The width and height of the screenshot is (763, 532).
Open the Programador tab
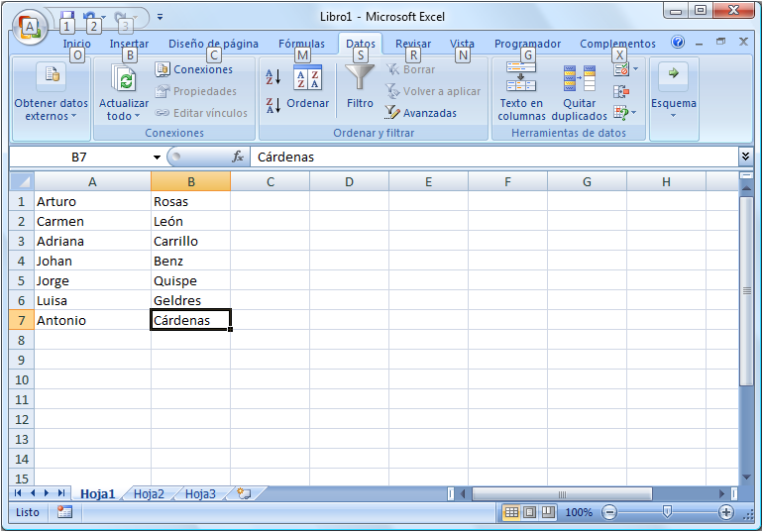click(x=527, y=44)
